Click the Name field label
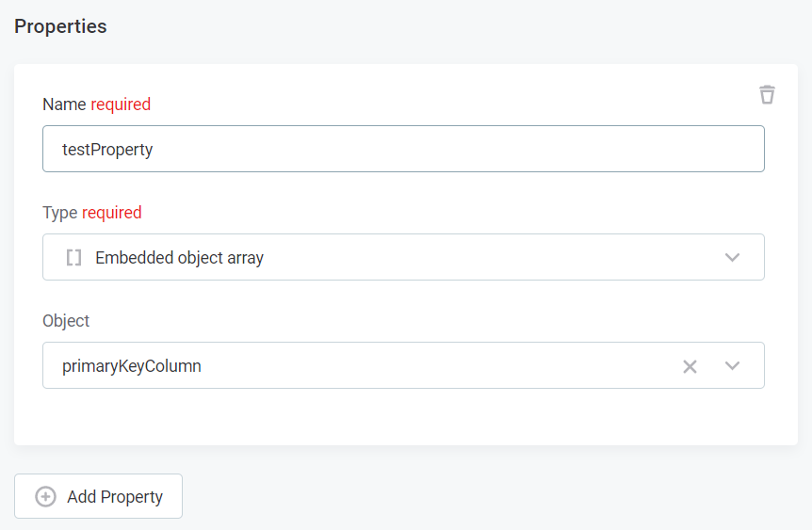Viewport: 812px width, 530px height. (x=63, y=104)
